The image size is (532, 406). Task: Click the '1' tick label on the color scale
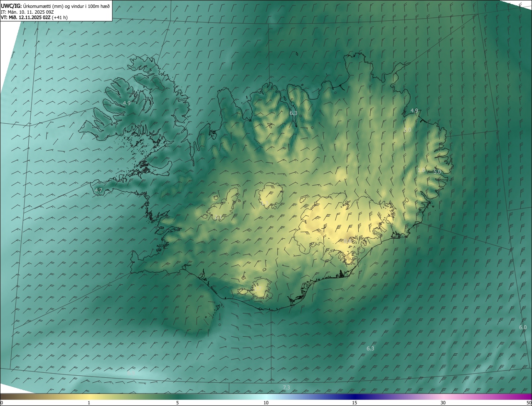[89, 403]
